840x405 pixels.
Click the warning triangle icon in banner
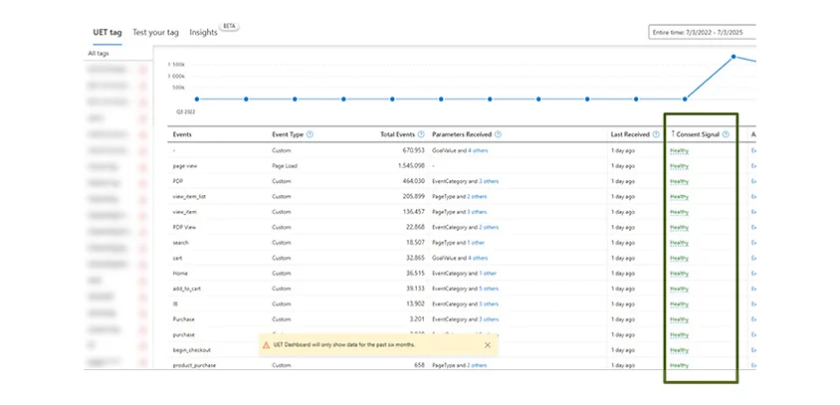pyautogui.click(x=266, y=345)
